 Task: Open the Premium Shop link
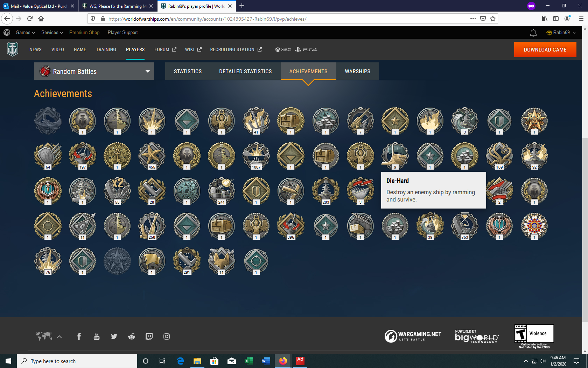point(84,33)
